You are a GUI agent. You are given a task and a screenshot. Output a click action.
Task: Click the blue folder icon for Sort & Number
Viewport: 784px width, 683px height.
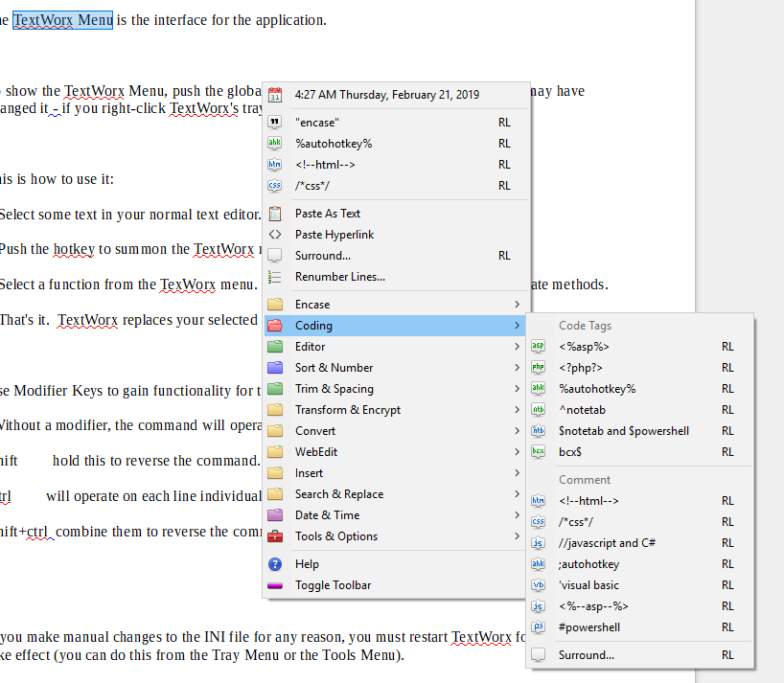click(275, 368)
